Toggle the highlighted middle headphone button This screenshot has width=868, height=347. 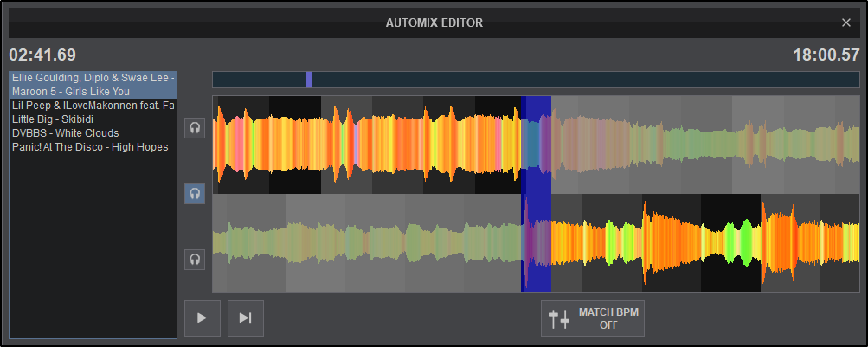[x=195, y=194]
